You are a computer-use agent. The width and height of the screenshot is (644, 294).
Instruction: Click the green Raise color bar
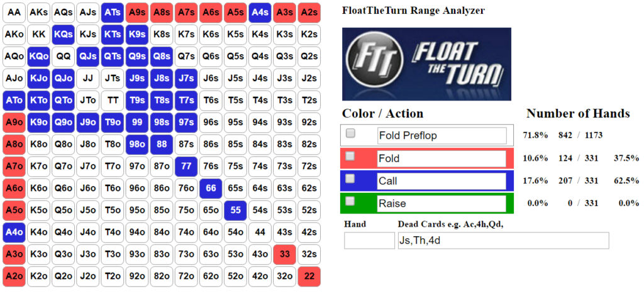coord(427,204)
